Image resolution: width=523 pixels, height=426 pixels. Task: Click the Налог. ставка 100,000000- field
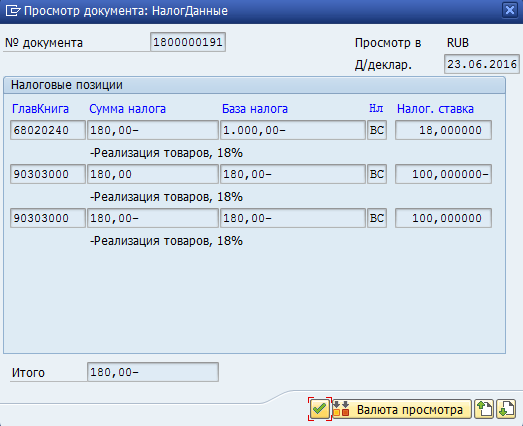pos(443,174)
